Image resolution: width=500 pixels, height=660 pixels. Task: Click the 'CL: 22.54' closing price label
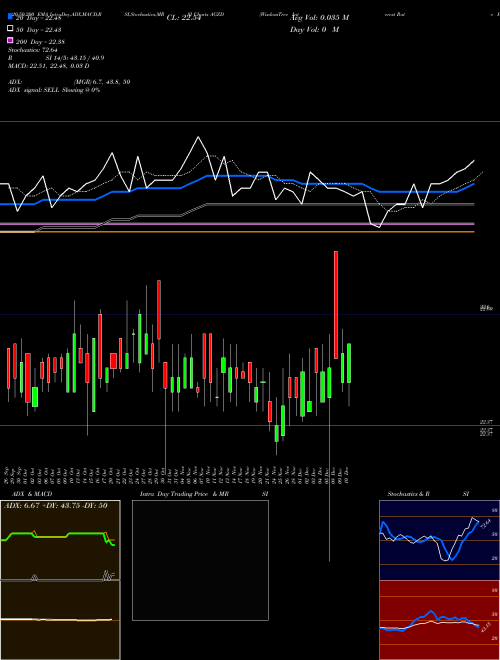click(184, 18)
